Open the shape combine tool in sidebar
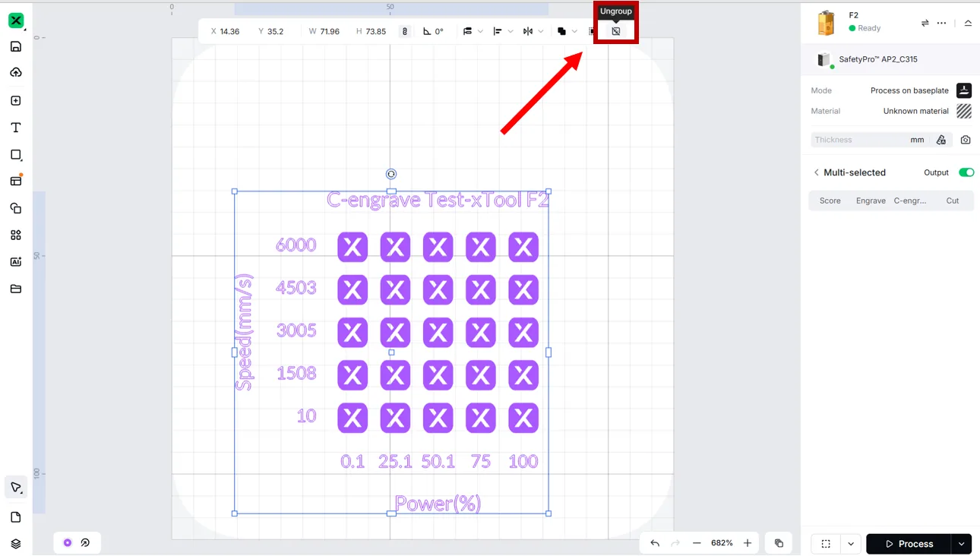This screenshot has height=556, width=980. tap(16, 208)
